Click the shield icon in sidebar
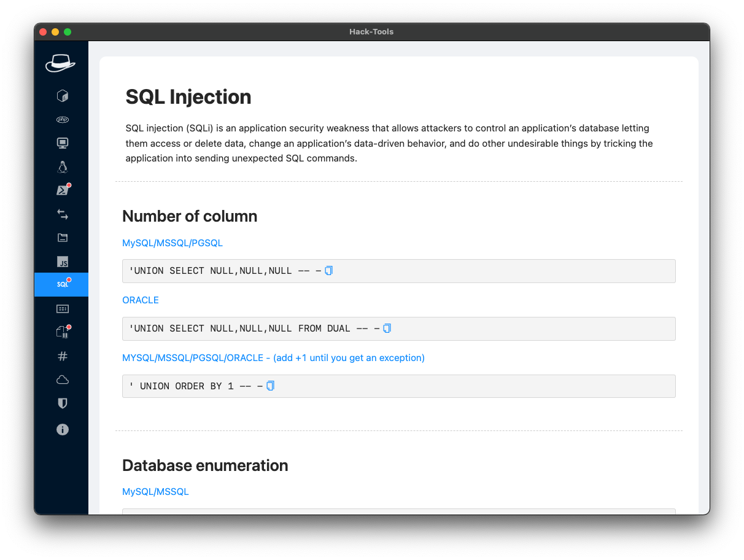The width and height of the screenshot is (744, 560). (62, 403)
